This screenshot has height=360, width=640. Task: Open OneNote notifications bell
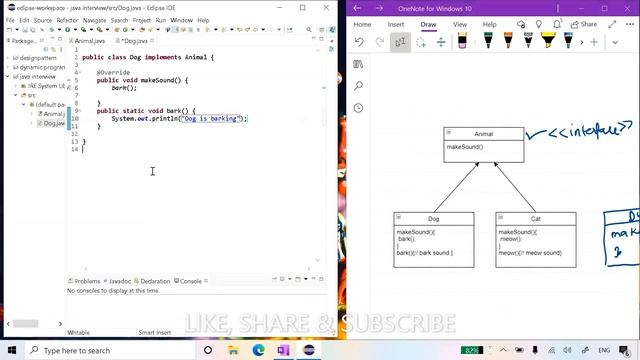click(557, 24)
